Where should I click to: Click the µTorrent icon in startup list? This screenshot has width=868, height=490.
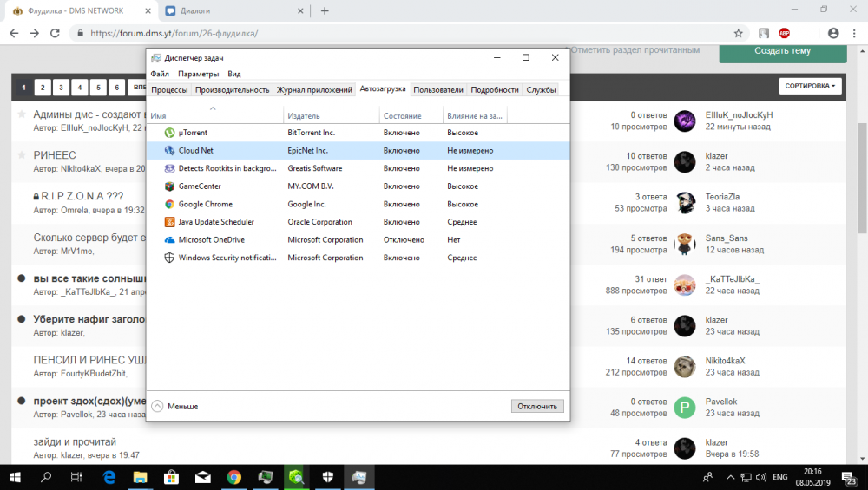[170, 133]
